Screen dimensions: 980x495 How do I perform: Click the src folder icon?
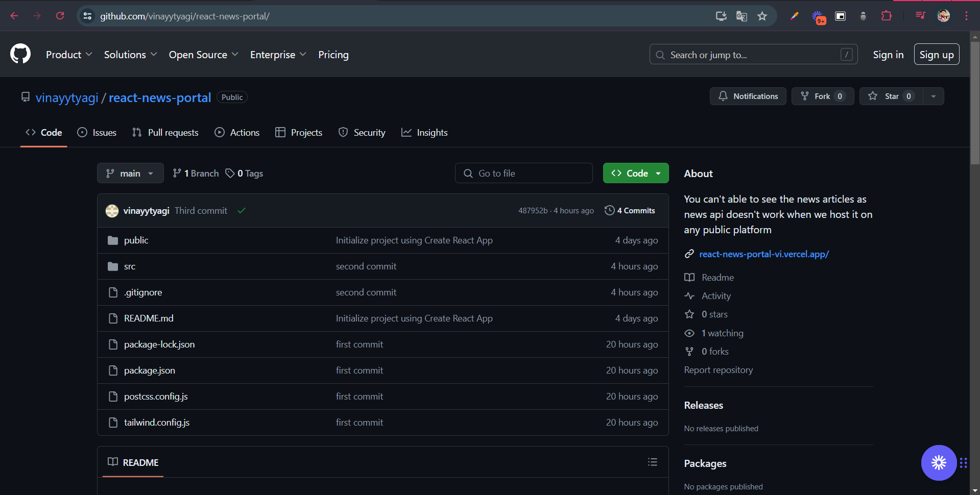point(113,266)
